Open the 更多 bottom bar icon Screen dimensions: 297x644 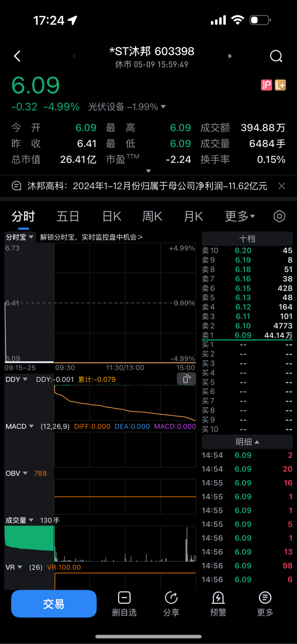[x=265, y=598]
